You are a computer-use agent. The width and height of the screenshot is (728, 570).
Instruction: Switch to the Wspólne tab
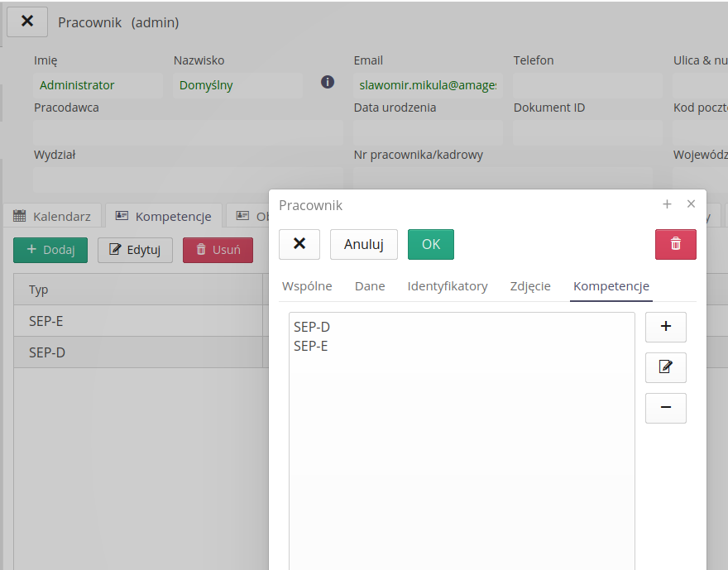click(307, 286)
